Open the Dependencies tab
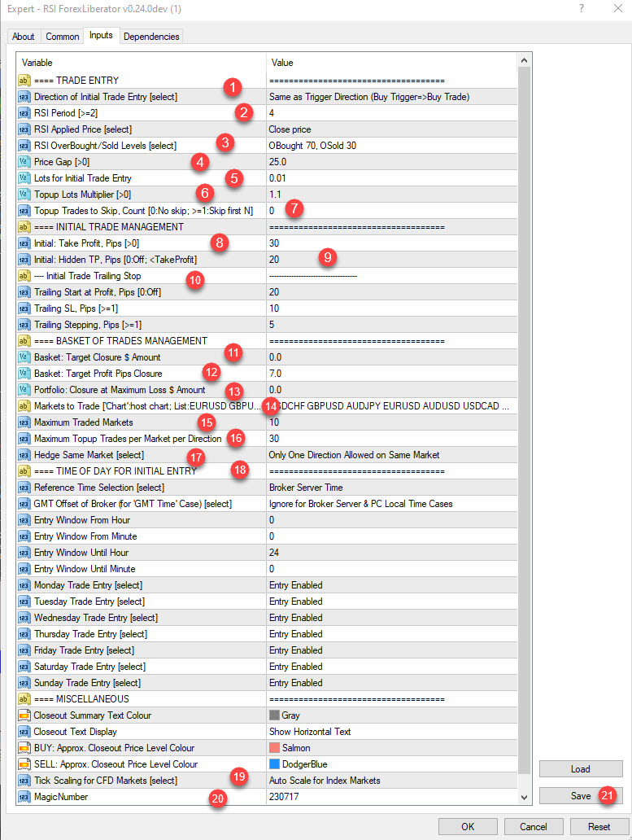Image resolution: width=632 pixels, height=840 pixels. pyautogui.click(x=151, y=37)
